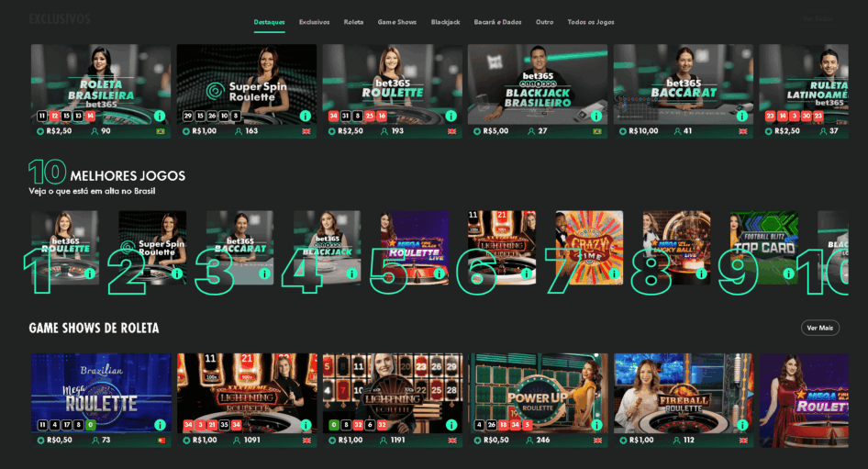Click Ver Todos link for Exclusivos
Viewport: 868px width, 469px height.
coord(818,19)
